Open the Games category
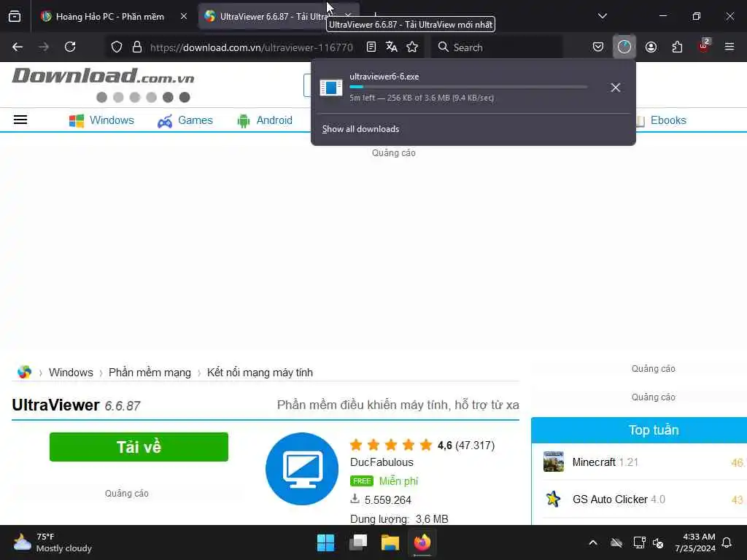The image size is (747, 560). (x=185, y=120)
